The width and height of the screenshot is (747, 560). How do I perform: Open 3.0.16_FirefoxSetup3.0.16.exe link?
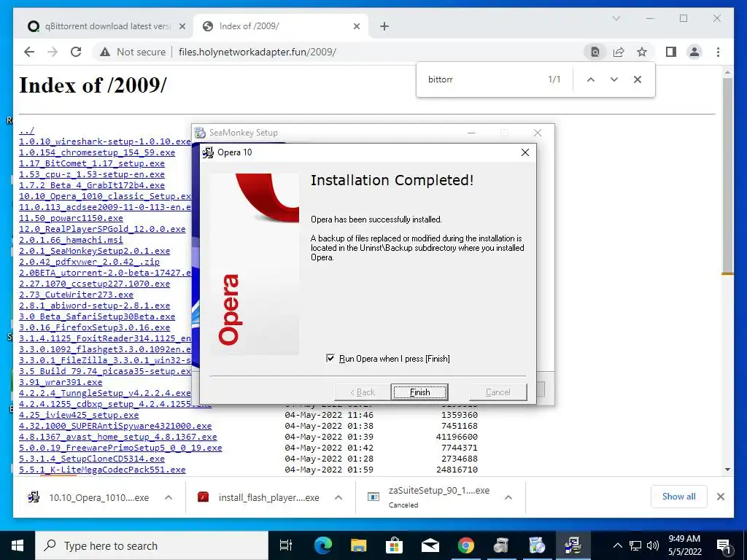click(94, 327)
